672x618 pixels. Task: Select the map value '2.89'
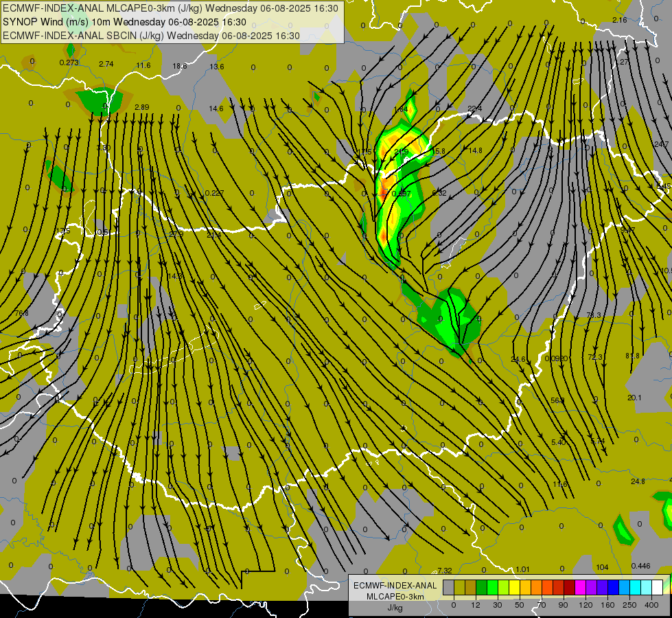(x=142, y=107)
